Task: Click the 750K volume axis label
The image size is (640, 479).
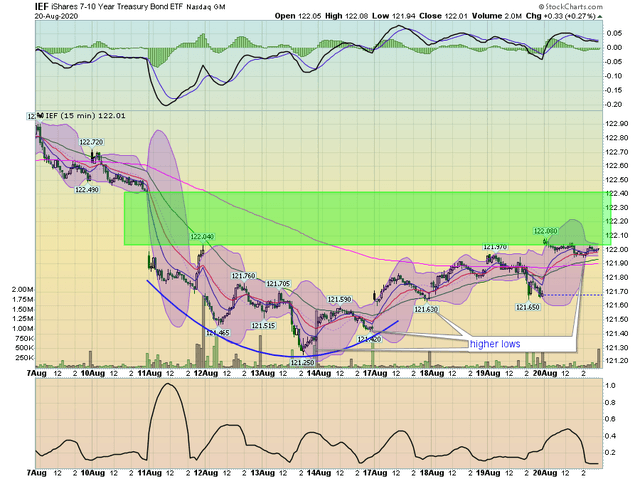Action: click(x=24, y=339)
